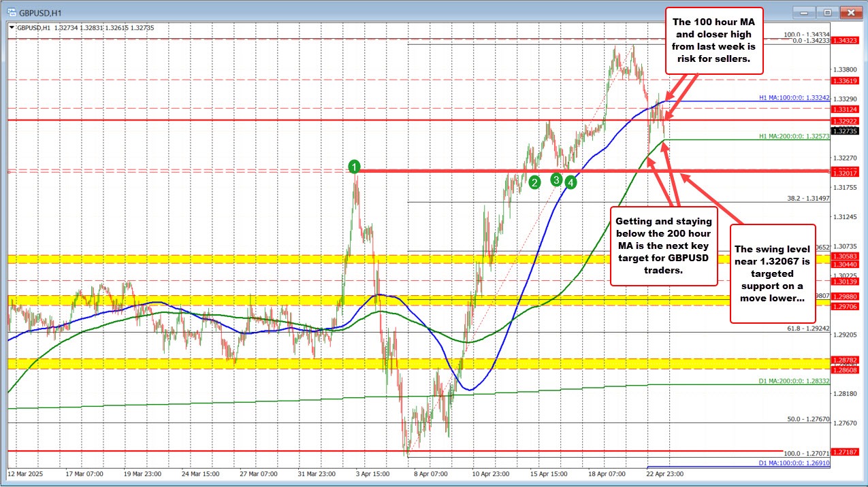Select green numbered marker 3 on the chart
The image size is (868, 487).
tap(556, 180)
